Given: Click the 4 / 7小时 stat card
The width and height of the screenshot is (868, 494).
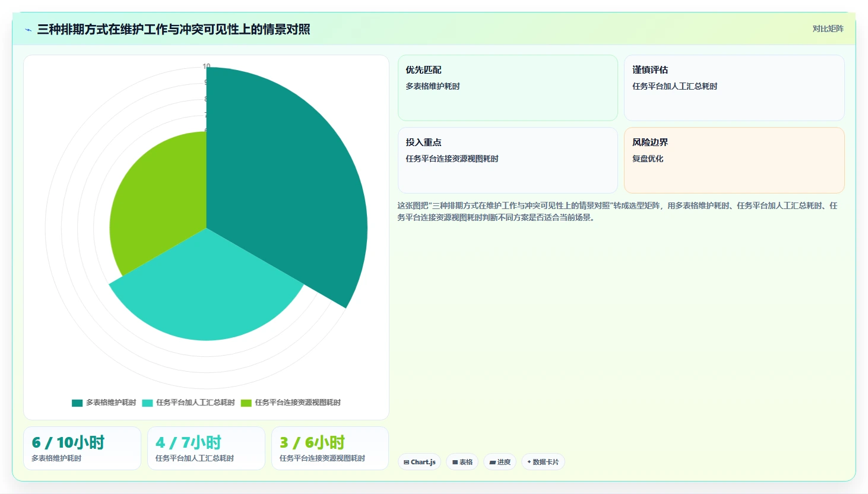Looking at the screenshot, I should (x=206, y=448).
